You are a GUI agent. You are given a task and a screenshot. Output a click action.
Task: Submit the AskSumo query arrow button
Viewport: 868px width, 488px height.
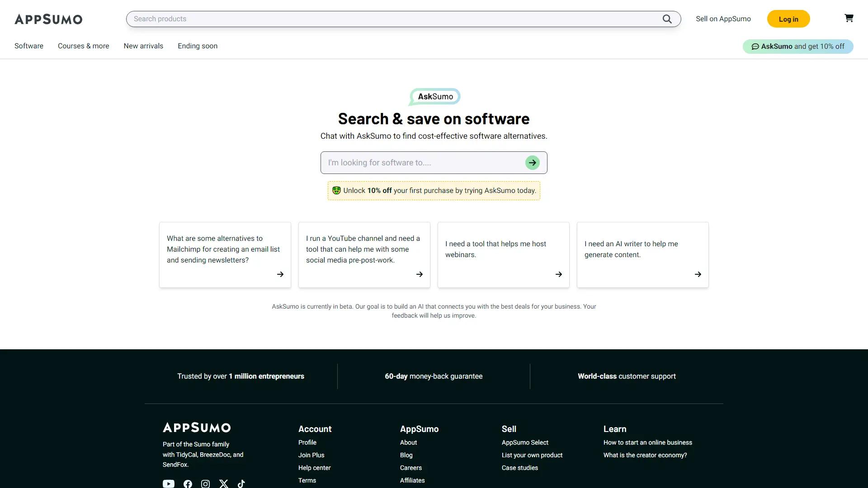(x=532, y=163)
